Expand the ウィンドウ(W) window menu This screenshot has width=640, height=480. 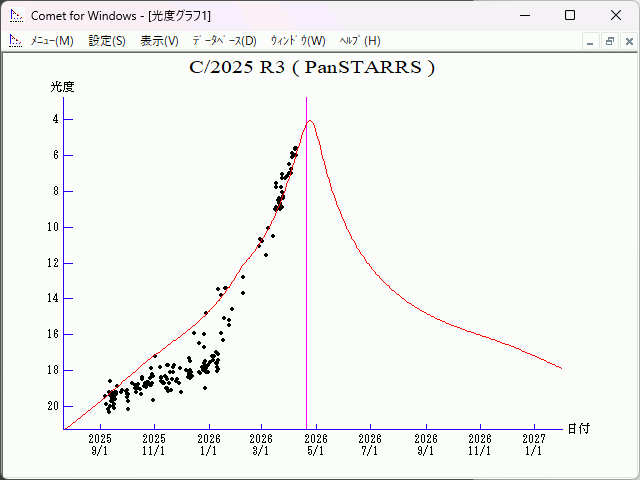(298, 41)
